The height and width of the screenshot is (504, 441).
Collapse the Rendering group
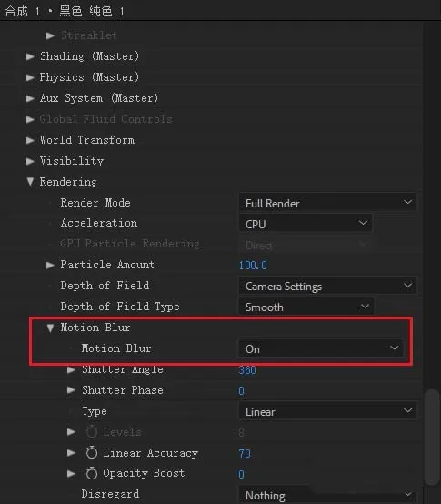coord(30,182)
